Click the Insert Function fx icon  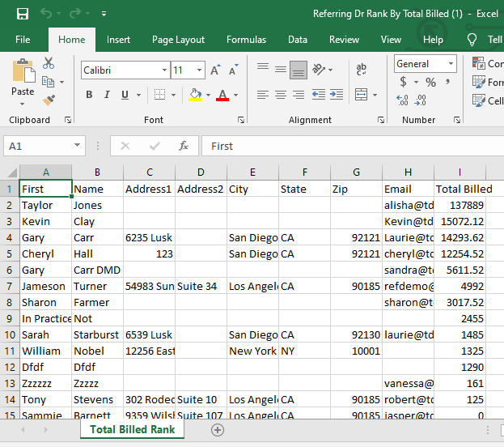[184, 146]
